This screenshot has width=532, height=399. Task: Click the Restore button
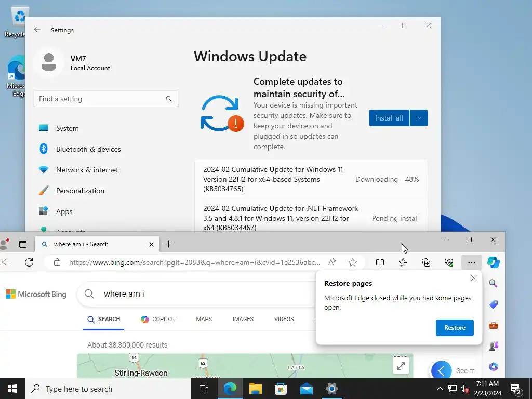point(455,328)
